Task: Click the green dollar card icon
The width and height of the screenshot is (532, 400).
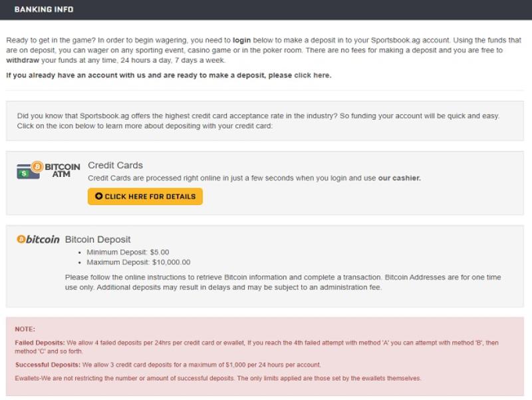Action: pyautogui.click(x=25, y=172)
